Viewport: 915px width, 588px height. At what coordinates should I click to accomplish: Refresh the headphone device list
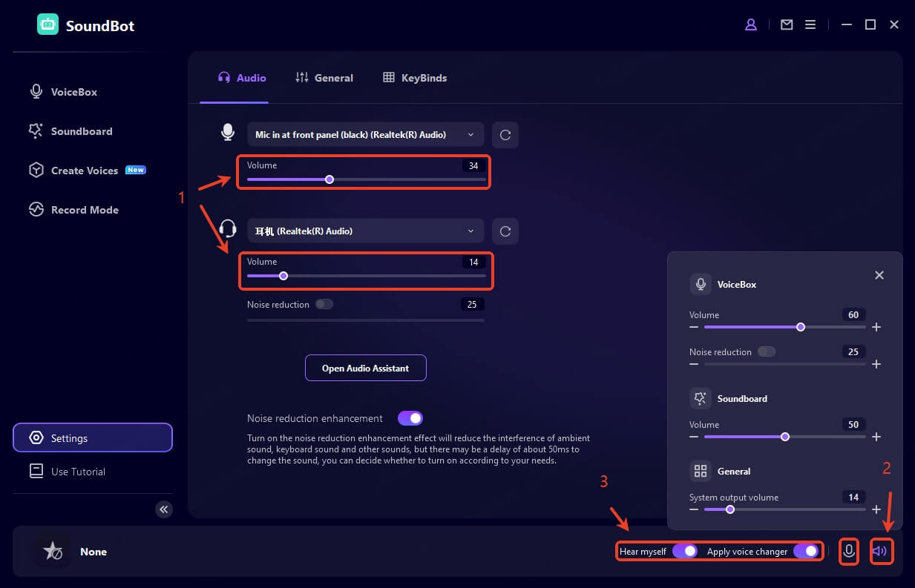505,231
